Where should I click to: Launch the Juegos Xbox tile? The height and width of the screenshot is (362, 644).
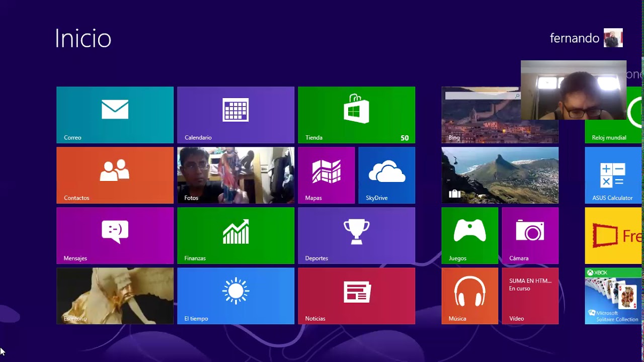point(469,235)
